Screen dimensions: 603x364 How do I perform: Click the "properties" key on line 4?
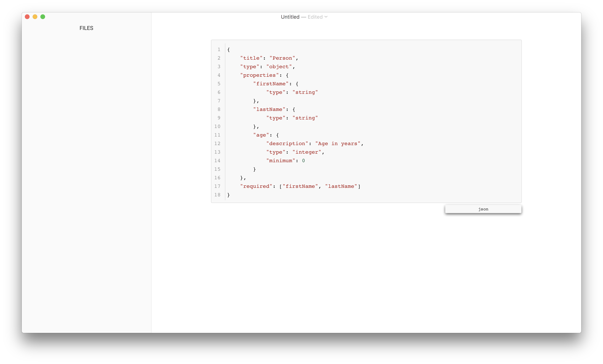[259, 75]
